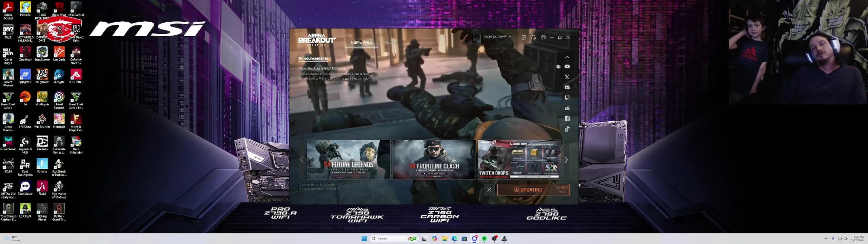868x244 pixels.
Task: Open the X (Twitter) social icon
Action: tap(567, 77)
